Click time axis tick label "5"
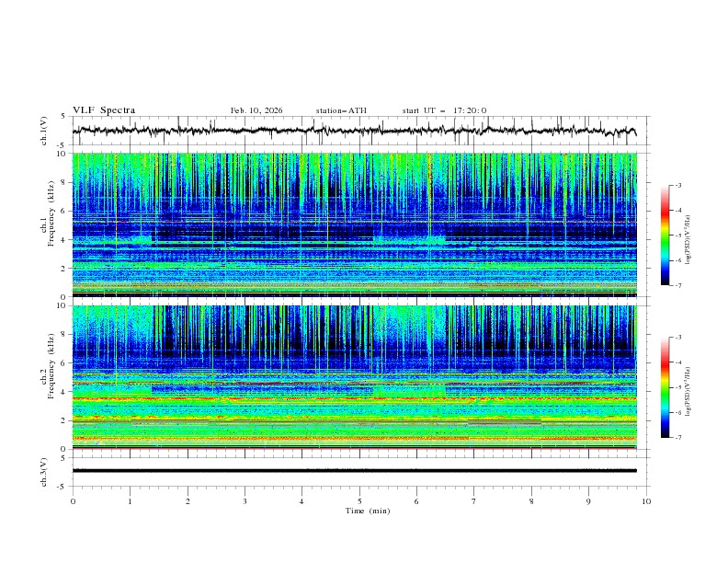728x563 pixels. tap(359, 501)
